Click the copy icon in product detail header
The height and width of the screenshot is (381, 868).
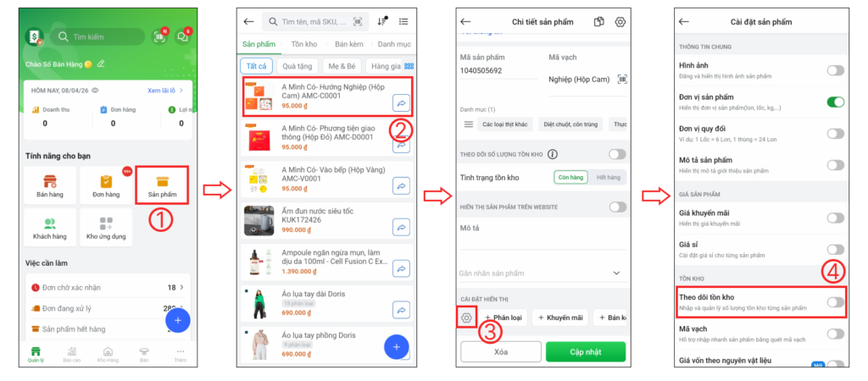pyautogui.click(x=598, y=22)
